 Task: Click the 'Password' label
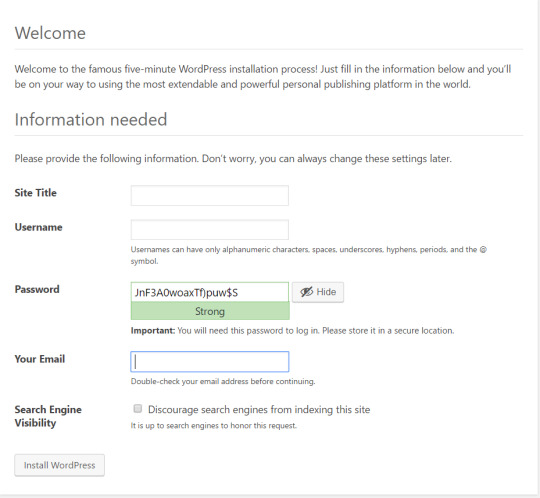click(x=37, y=289)
